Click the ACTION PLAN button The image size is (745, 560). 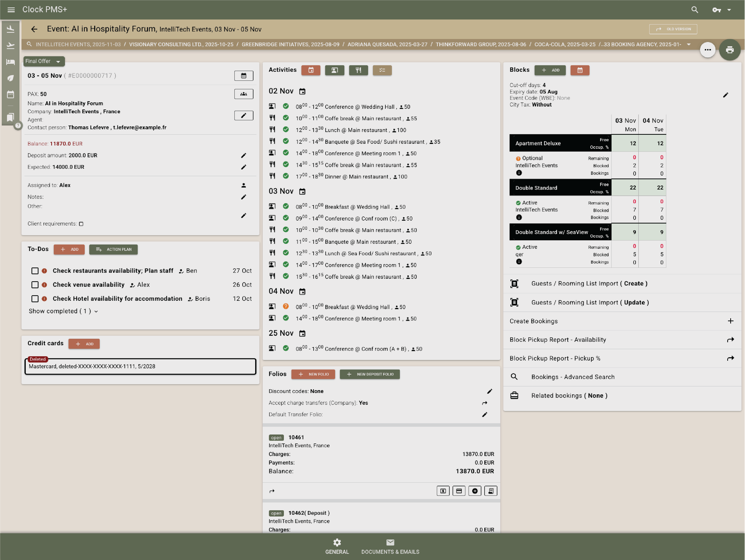pyautogui.click(x=113, y=249)
